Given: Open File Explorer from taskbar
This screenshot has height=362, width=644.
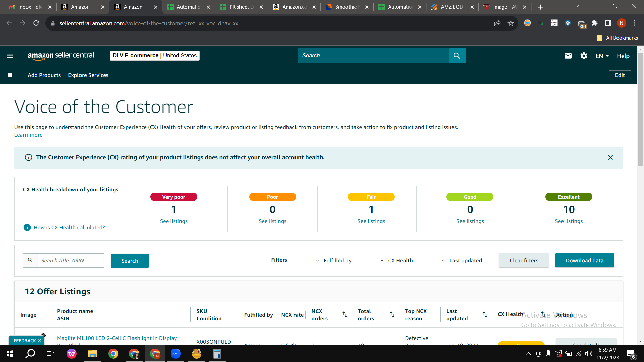Looking at the screenshot, I should [92, 354].
